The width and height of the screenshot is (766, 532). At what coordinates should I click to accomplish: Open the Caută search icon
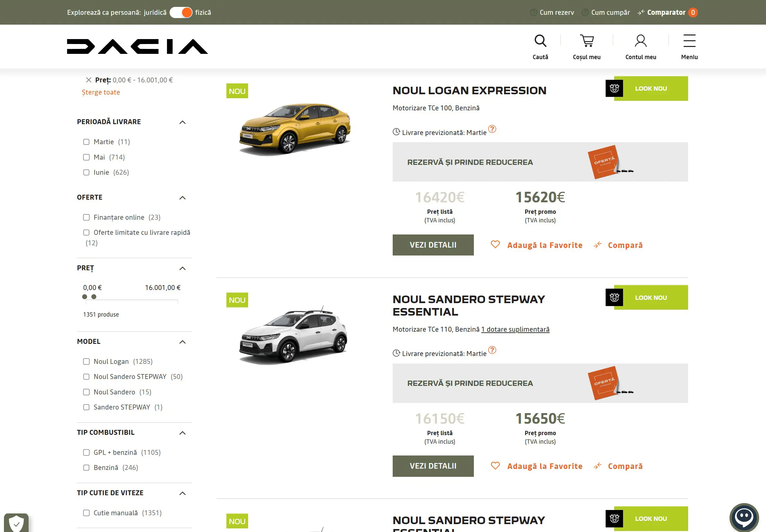click(x=540, y=41)
